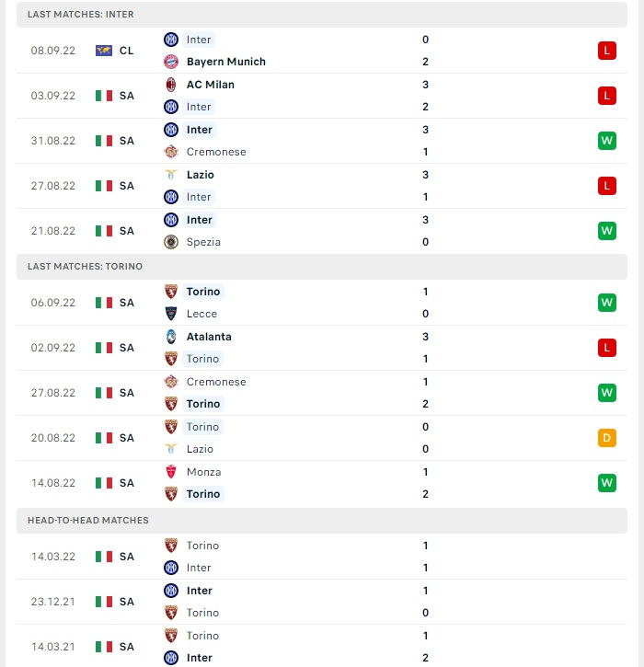The height and width of the screenshot is (667, 644).
Task: Click the Atalanta club crest
Action: coord(171,337)
